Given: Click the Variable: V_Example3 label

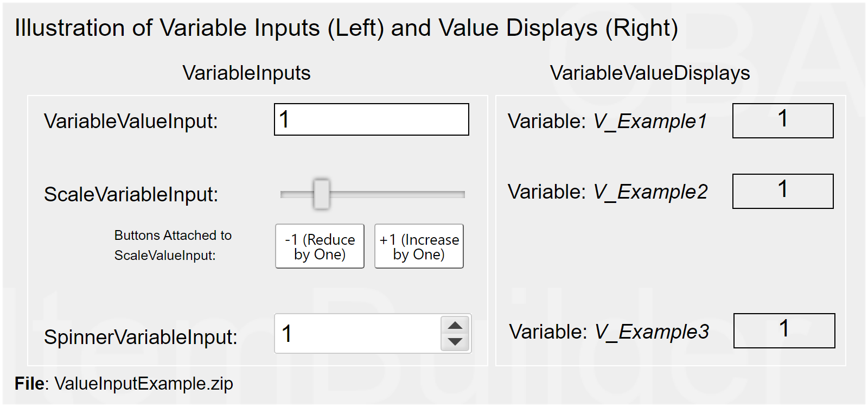Looking at the screenshot, I should tap(609, 332).
